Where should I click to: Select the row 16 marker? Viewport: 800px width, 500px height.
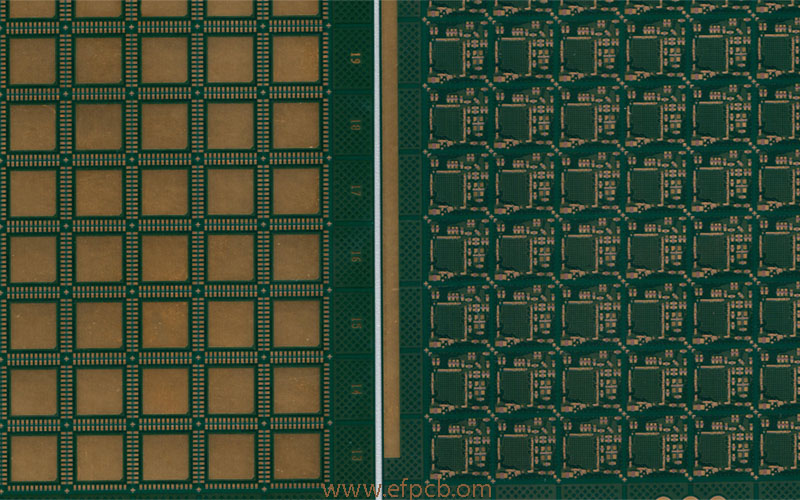tap(355, 258)
